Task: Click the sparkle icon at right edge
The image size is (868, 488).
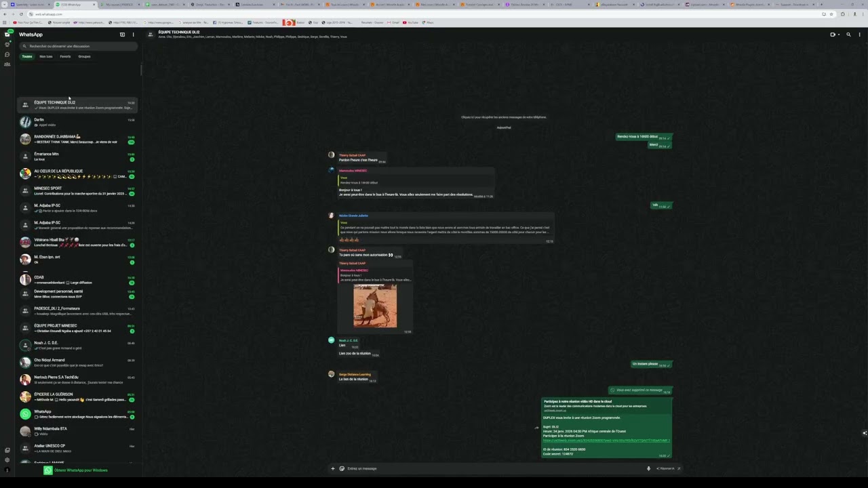Action: point(864,433)
